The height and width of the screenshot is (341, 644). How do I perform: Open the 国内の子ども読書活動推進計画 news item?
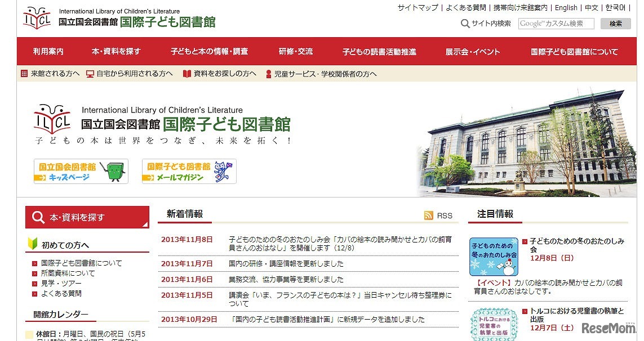tap(327, 319)
